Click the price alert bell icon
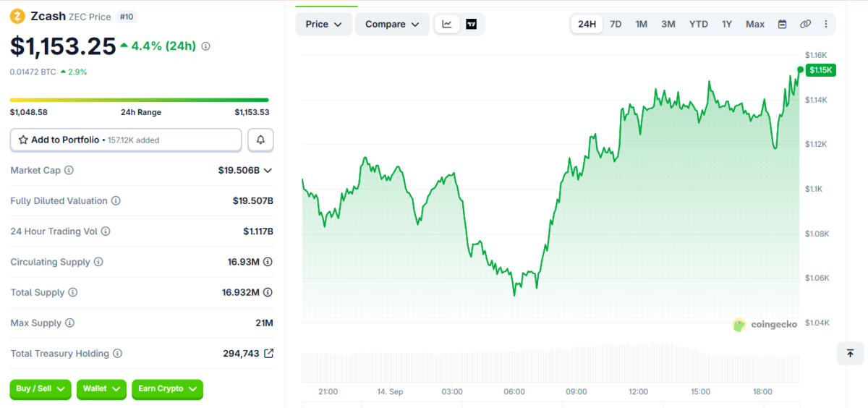Viewport: 868px width, 408px height. (x=260, y=140)
